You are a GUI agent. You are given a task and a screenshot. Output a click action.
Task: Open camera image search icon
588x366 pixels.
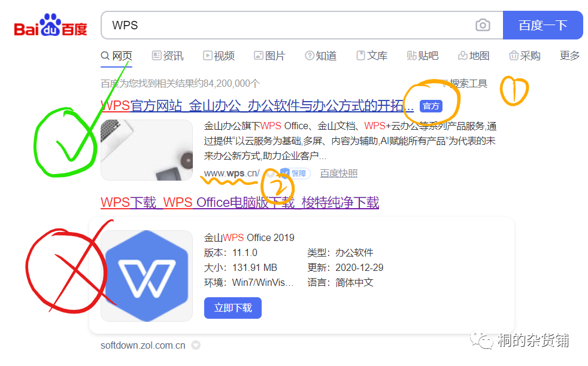point(483,25)
